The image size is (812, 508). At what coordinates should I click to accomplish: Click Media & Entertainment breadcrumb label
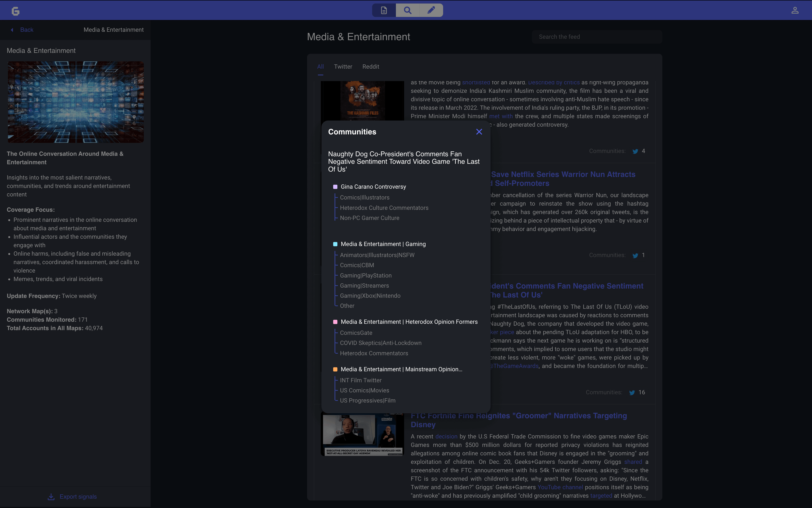[113, 30]
